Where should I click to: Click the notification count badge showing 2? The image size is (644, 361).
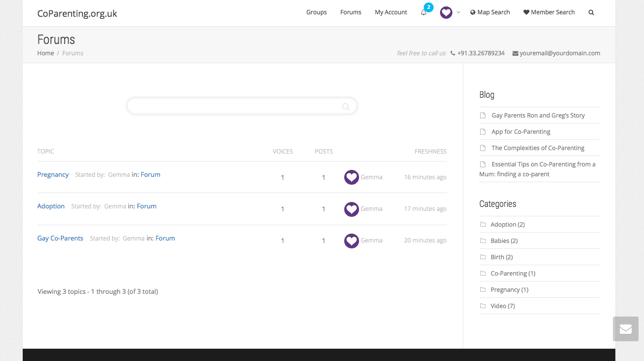tap(429, 7)
